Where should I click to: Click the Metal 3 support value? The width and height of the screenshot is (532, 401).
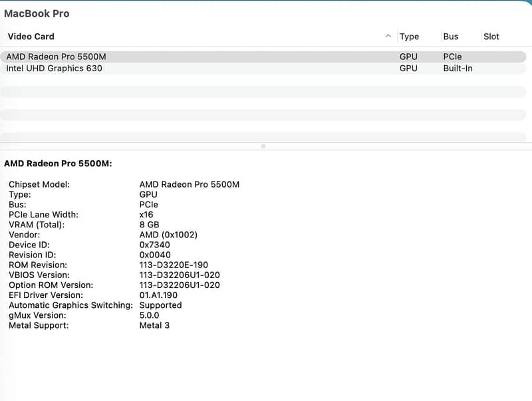point(154,325)
